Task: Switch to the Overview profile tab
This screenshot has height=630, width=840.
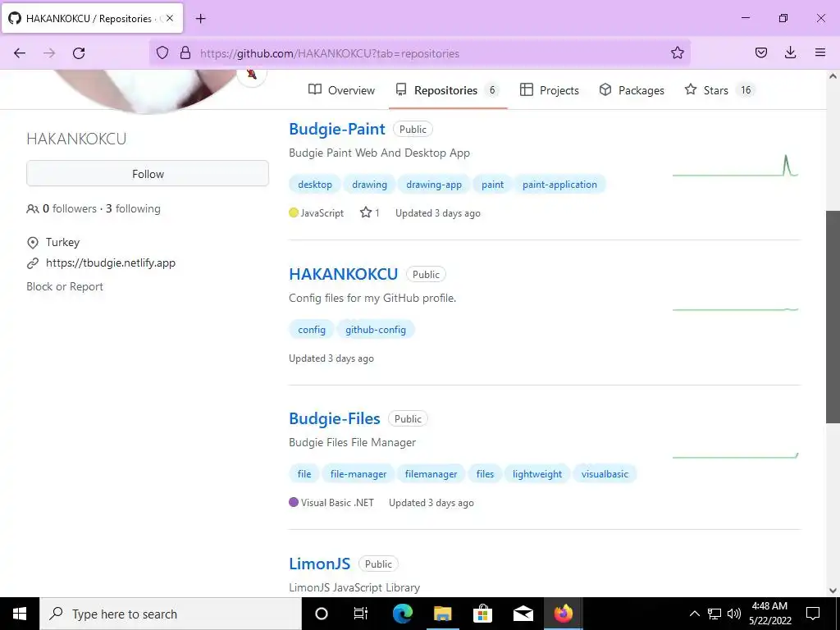Action: pos(342,90)
